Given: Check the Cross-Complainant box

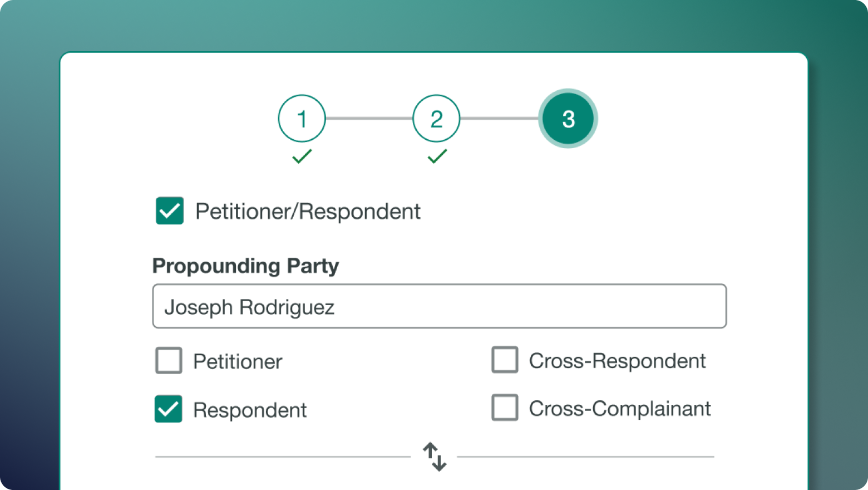Looking at the screenshot, I should pyautogui.click(x=505, y=408).
